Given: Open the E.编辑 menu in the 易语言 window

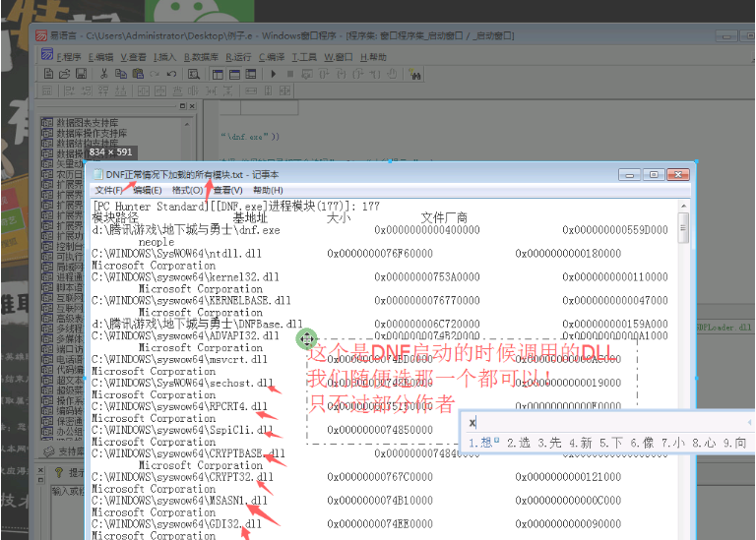Looking at the screenshot, I should (100, 57).
